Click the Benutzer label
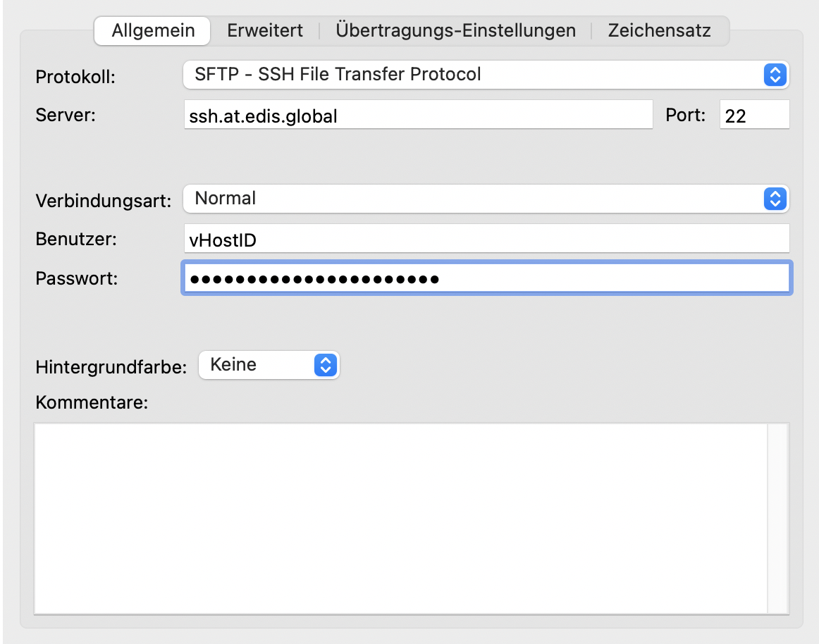 76,240
